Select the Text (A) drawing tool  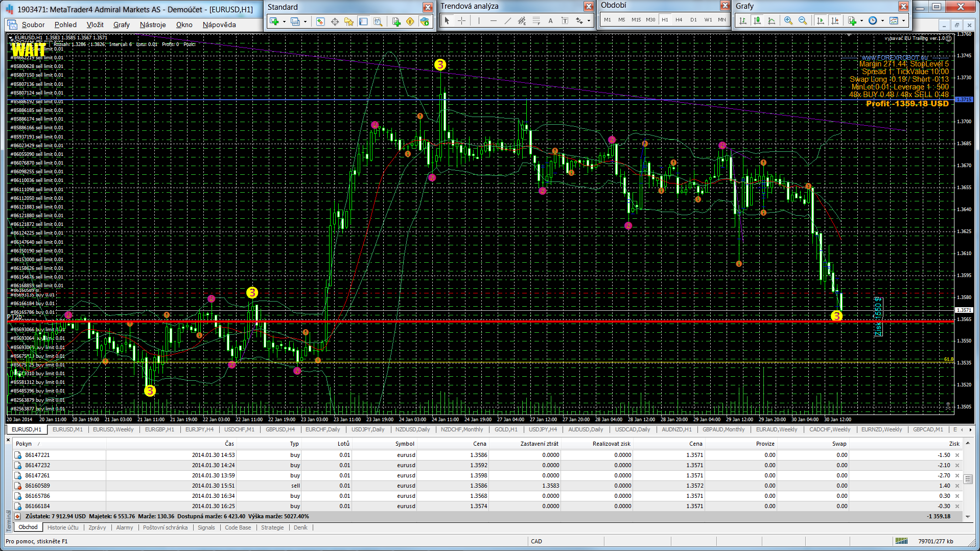click(x=550, y=20)
